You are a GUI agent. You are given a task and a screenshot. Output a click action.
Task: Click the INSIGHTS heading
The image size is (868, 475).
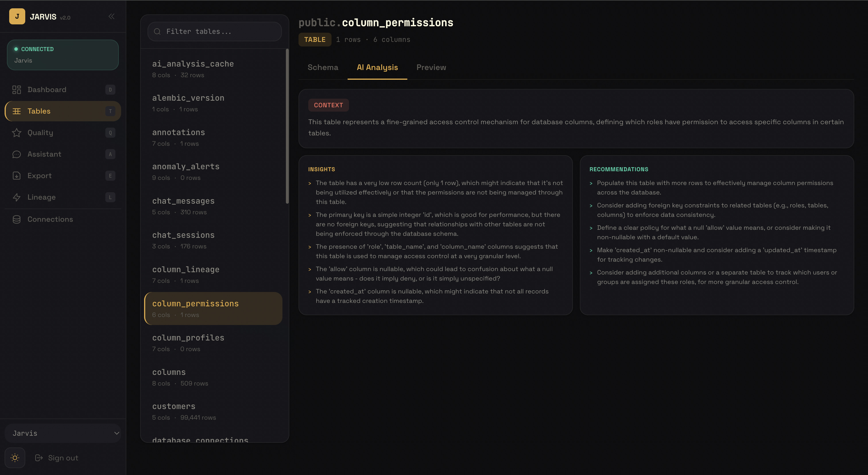(x=321, y=169)
